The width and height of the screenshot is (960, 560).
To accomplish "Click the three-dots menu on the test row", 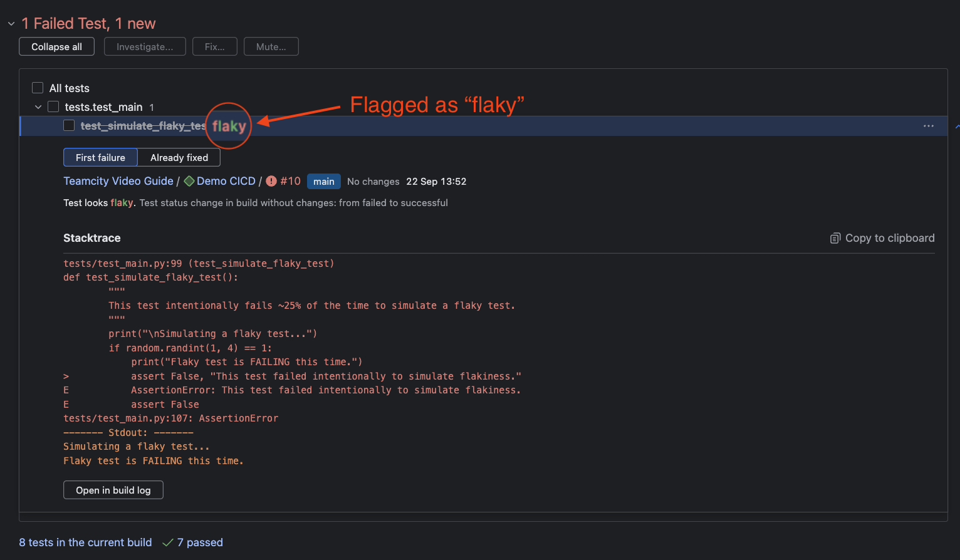I will [x=928, y=126].
